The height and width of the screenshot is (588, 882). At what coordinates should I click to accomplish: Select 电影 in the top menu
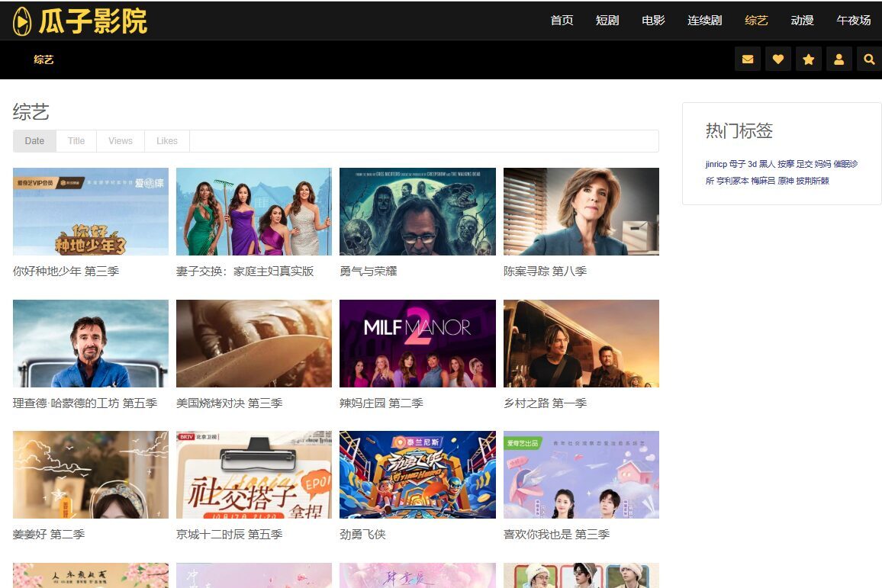[x=653, y=21]
